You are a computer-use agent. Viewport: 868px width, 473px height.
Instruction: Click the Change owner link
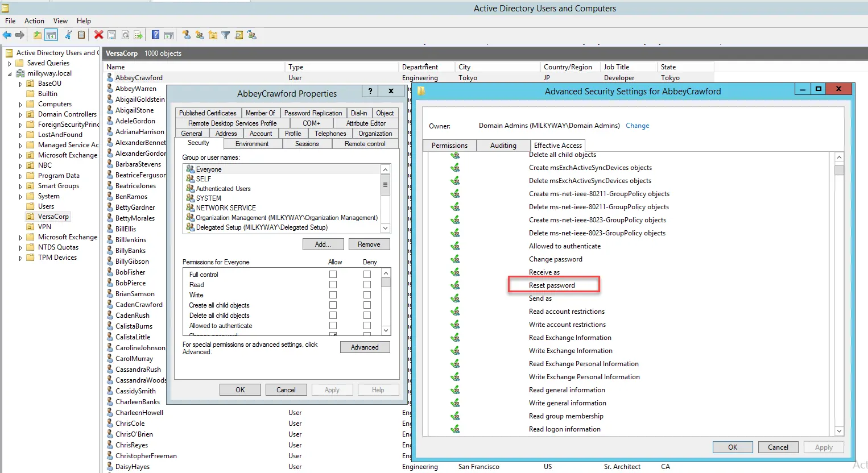[x=638, y=126]
